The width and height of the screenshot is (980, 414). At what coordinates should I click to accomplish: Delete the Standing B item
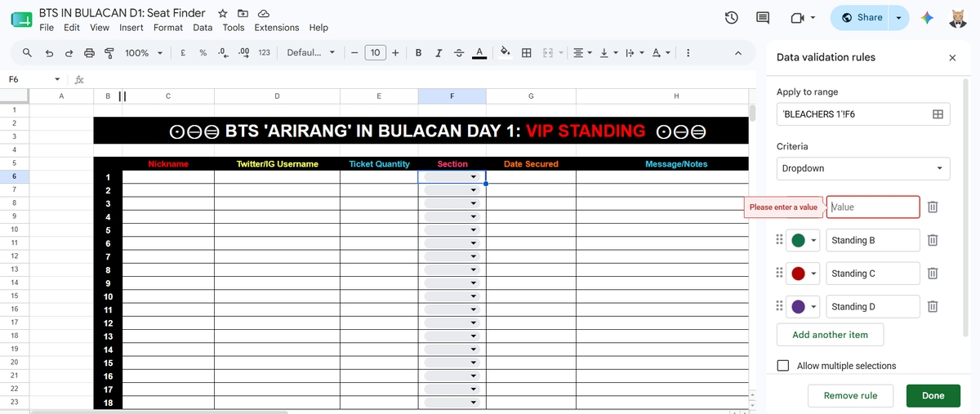[933, 240]
